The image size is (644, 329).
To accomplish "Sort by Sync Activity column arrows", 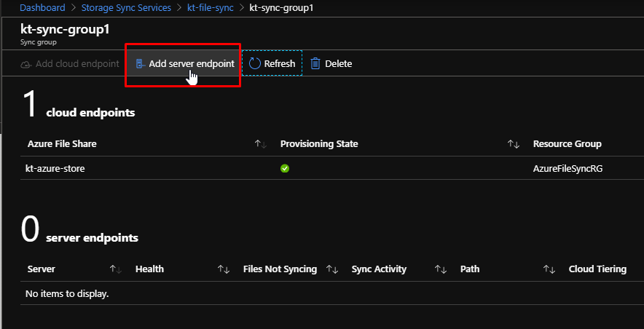I will click(x=440, y=269).
